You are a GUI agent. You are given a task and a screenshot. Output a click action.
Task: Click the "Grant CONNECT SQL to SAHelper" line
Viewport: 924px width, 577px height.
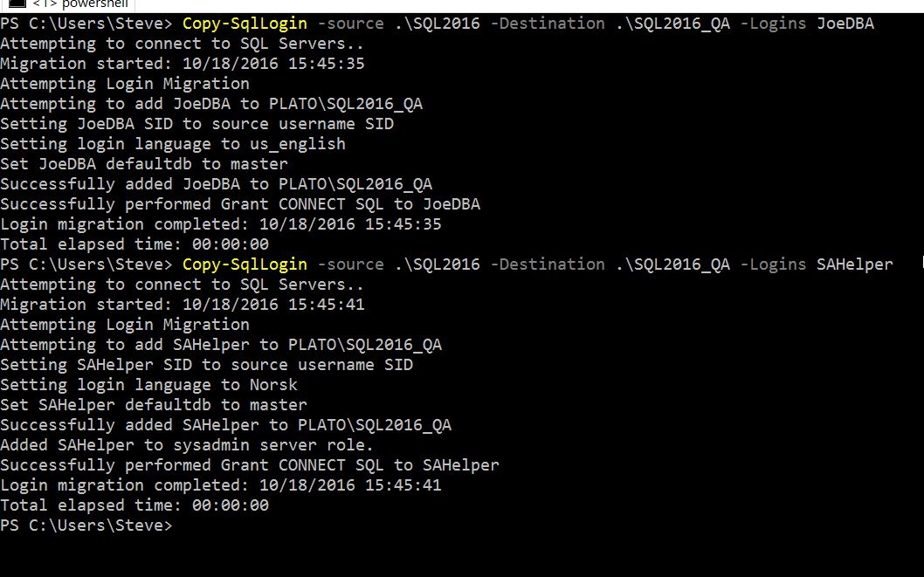pyautogui.click(x=250, y=465)
